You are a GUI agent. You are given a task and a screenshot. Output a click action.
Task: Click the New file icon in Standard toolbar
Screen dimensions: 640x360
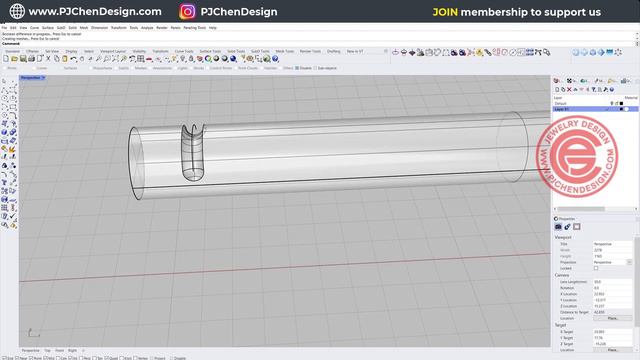coord(6,59)
